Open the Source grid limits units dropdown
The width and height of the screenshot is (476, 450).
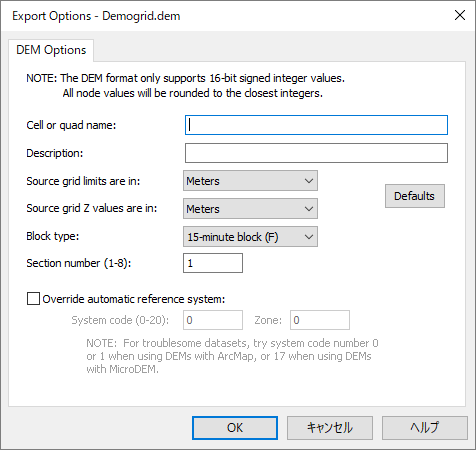(x=250, y=181)
